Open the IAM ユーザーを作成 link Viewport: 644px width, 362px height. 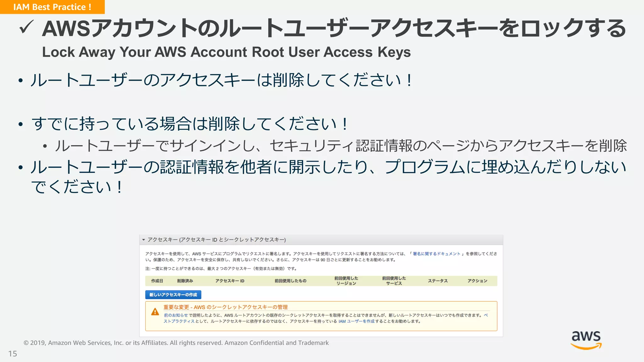357,321
